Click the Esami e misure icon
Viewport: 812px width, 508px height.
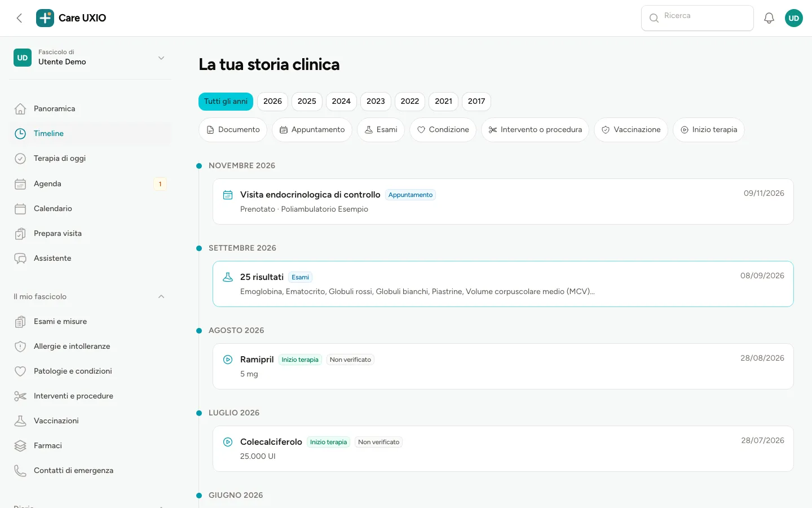(20, 322)
